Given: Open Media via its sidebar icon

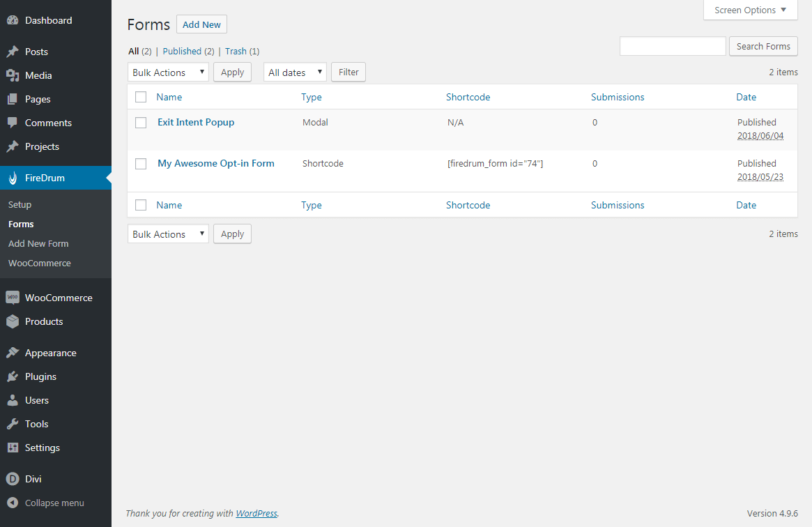Looking at the screenshot, I should coord(13,75).
